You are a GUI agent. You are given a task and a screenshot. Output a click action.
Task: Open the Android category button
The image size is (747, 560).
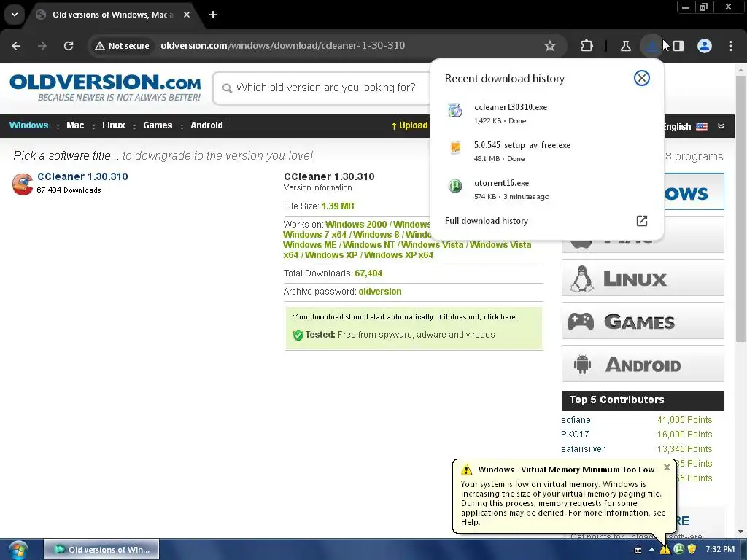coord(643,364)
